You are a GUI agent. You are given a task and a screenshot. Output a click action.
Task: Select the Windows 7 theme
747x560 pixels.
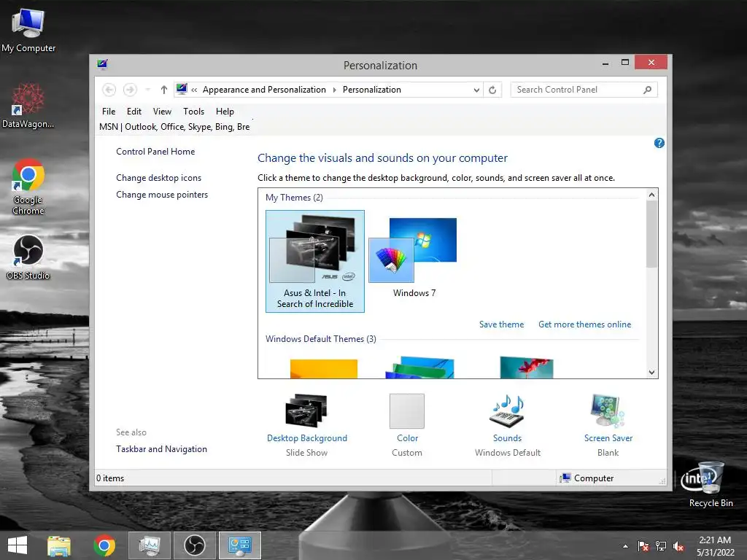click(414, 257)
